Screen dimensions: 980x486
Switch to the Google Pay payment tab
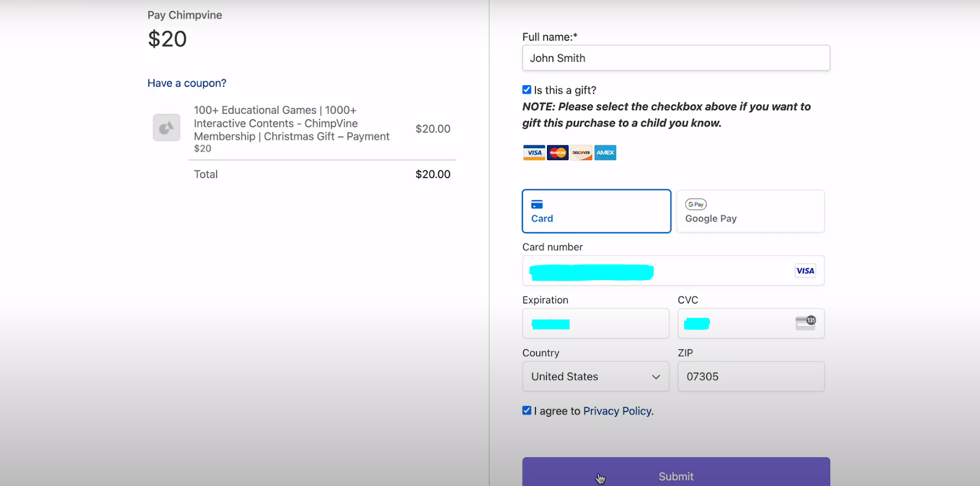[750, 211]
